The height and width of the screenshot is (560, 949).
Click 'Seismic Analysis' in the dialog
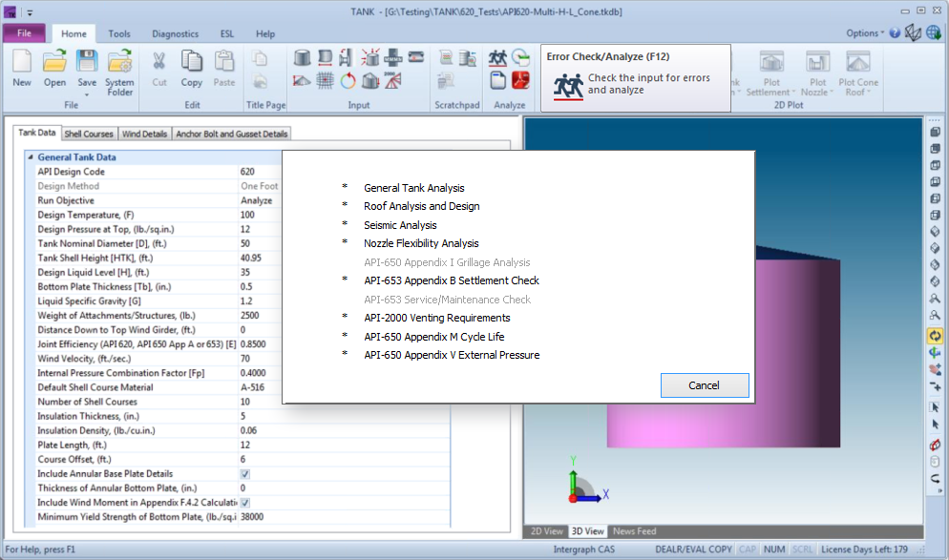click(400, 225)
